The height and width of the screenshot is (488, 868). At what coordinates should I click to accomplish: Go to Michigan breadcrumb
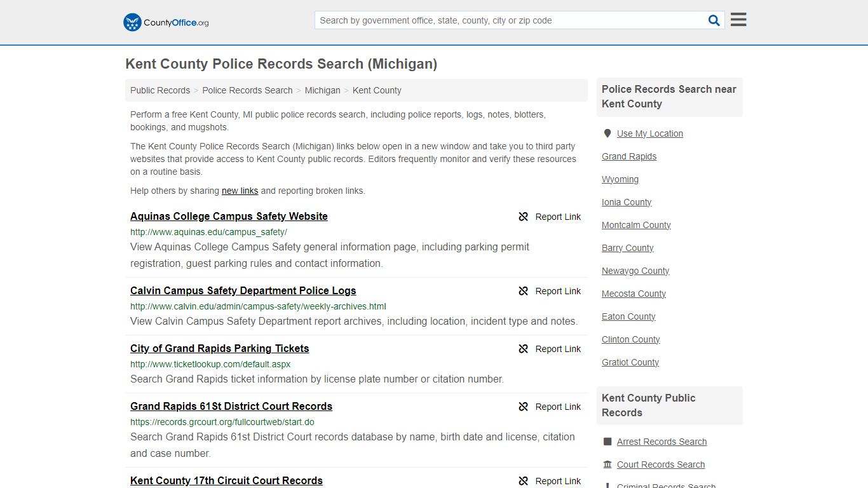(x=322, y=90)
